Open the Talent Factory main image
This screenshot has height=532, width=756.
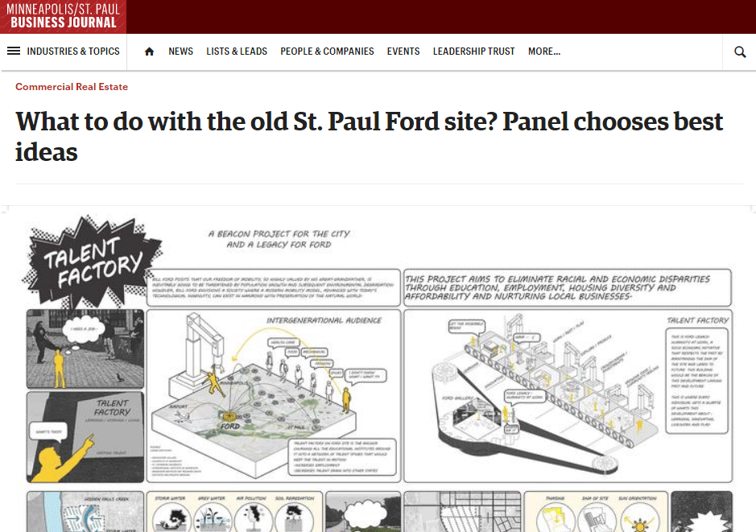[378, 369]
